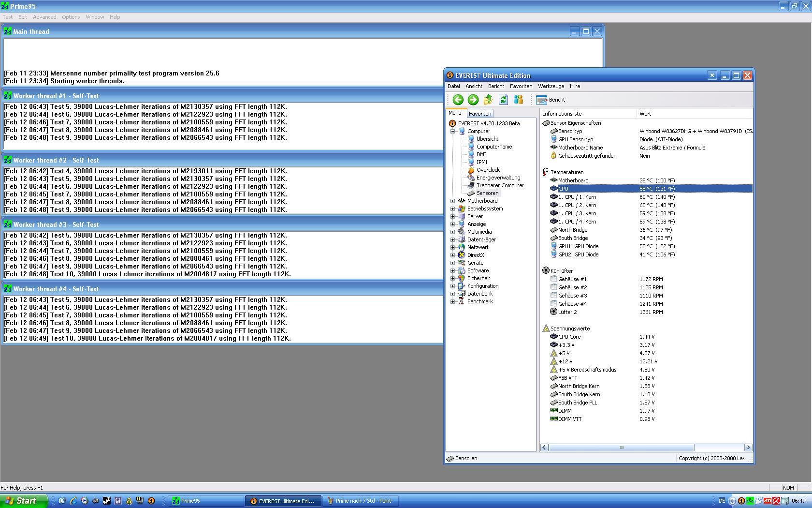Open the Steam quick launch icon
This screenshot has width=812, height=508.
106,501
